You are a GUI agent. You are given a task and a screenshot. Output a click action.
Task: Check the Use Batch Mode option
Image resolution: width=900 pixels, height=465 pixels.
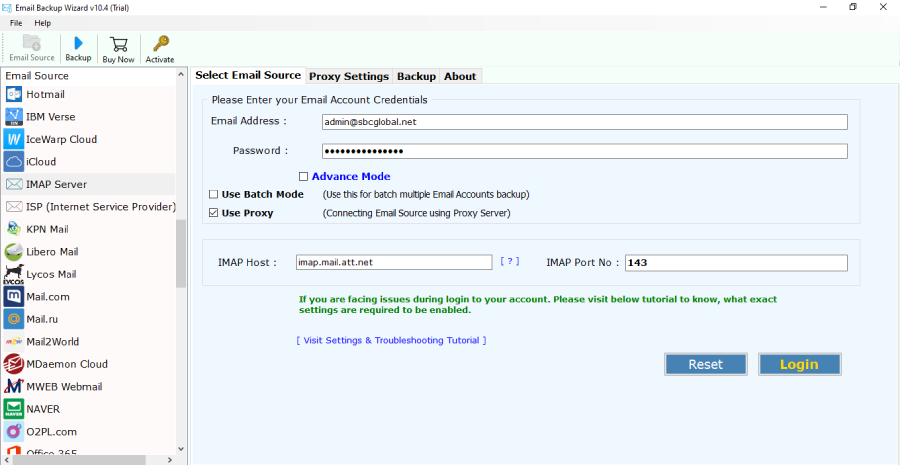(x=213, y=194)
